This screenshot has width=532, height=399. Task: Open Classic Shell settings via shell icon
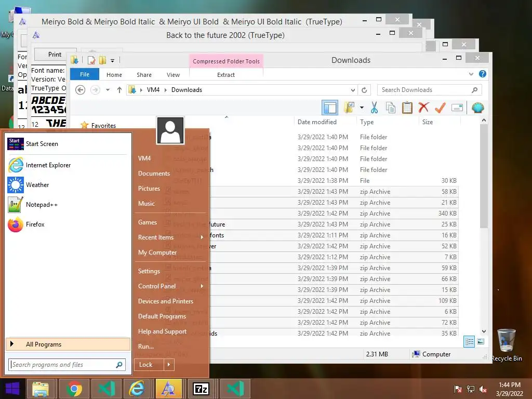tap(478, 108)
